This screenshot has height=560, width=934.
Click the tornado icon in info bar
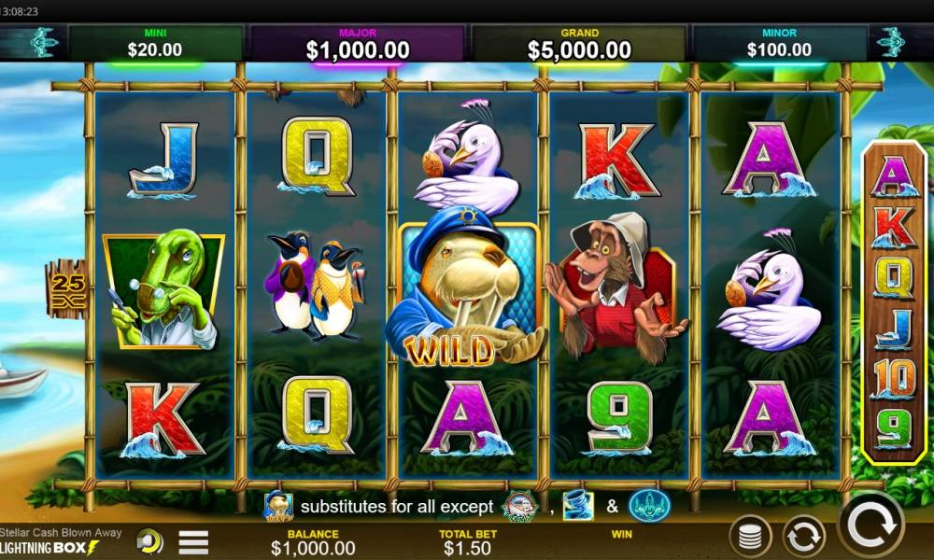(578, 506)
